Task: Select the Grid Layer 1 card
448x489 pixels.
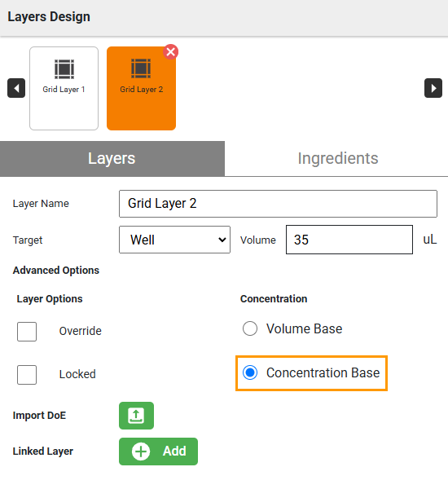Action: click(64, 88)
